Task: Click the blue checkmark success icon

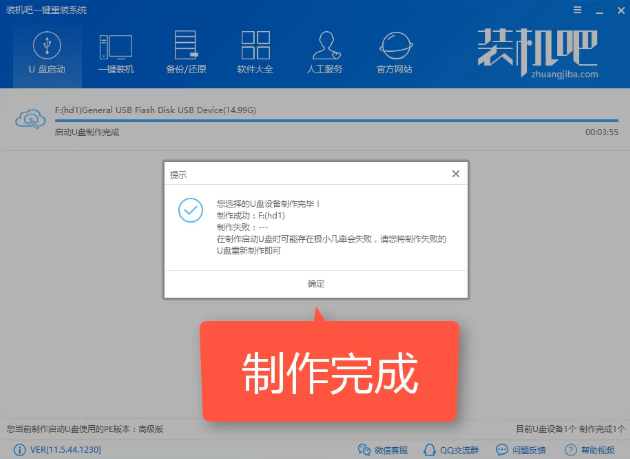Action: (189, 210)
